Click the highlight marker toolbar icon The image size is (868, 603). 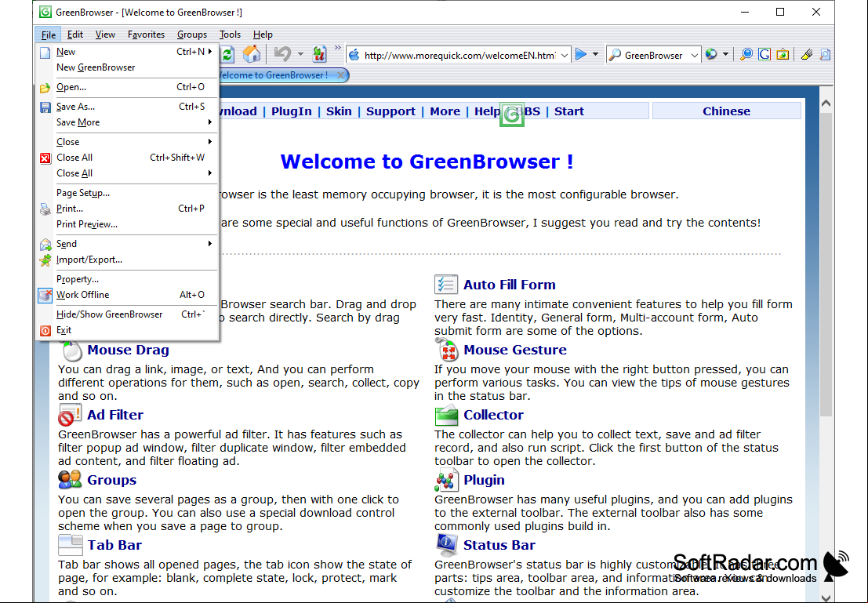pos(807,54)
